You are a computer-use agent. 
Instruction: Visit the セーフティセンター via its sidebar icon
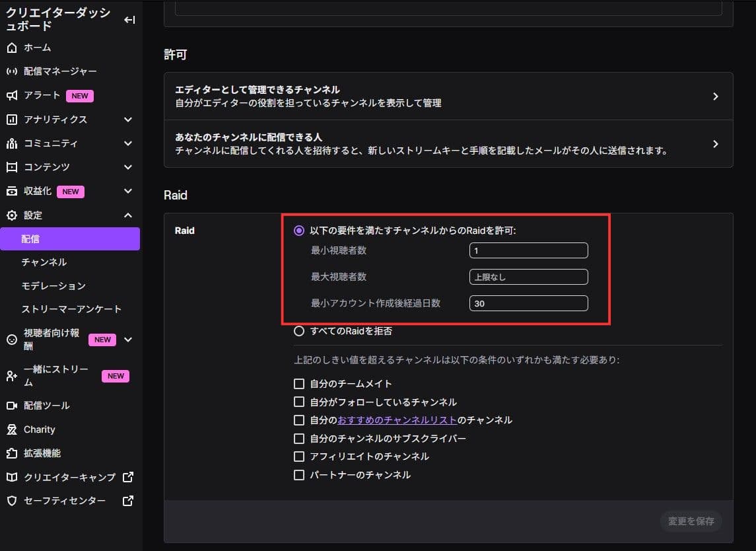point(58,500)
